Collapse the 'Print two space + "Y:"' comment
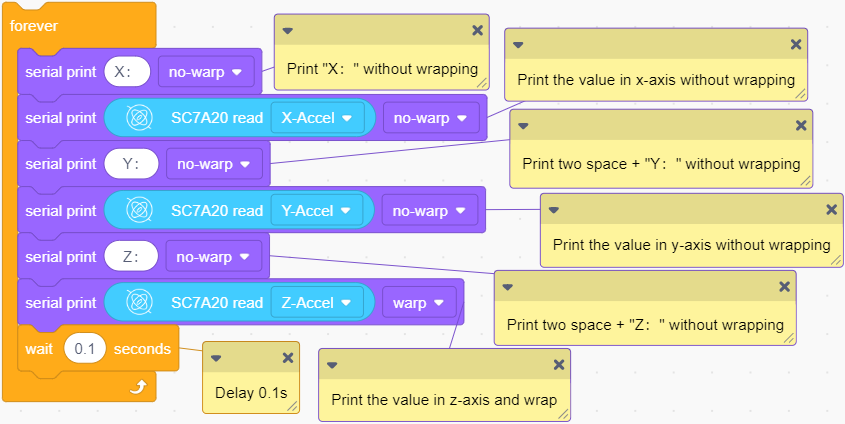 coord(523,126)
